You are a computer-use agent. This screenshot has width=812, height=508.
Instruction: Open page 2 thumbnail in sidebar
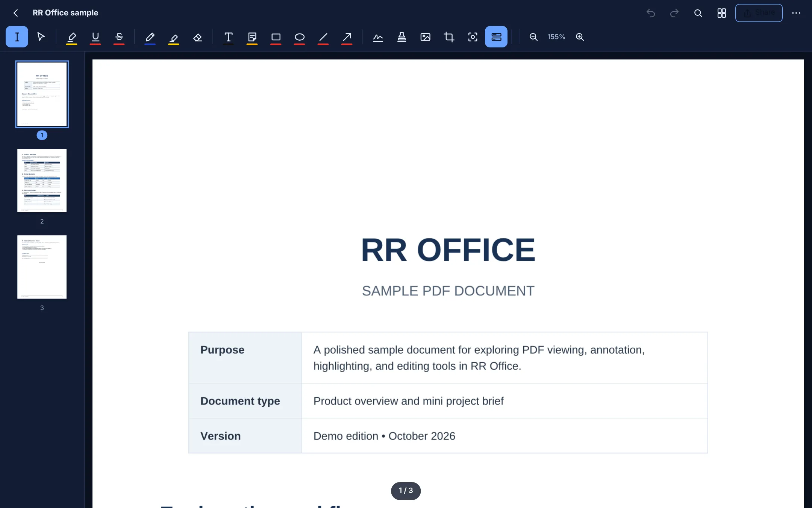pos(42,181)
